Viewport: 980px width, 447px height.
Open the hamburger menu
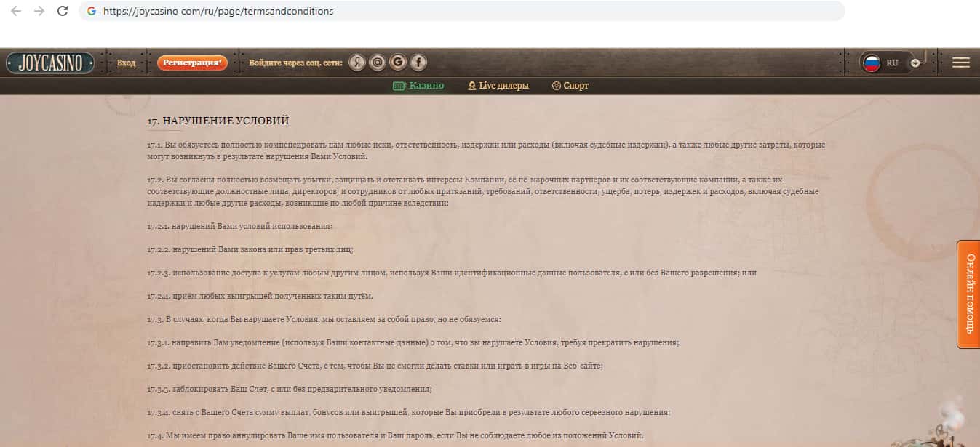click(x=961, y=63)
